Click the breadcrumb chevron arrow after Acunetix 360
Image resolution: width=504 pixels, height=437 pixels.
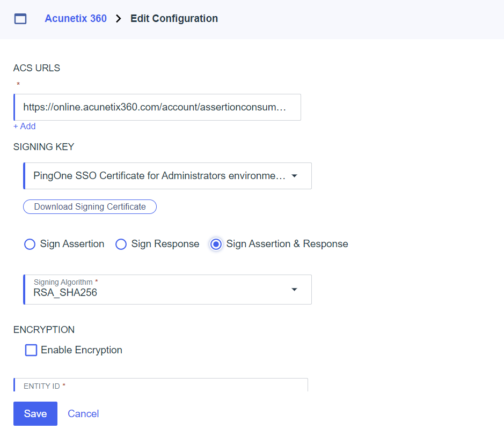(118, 19)
